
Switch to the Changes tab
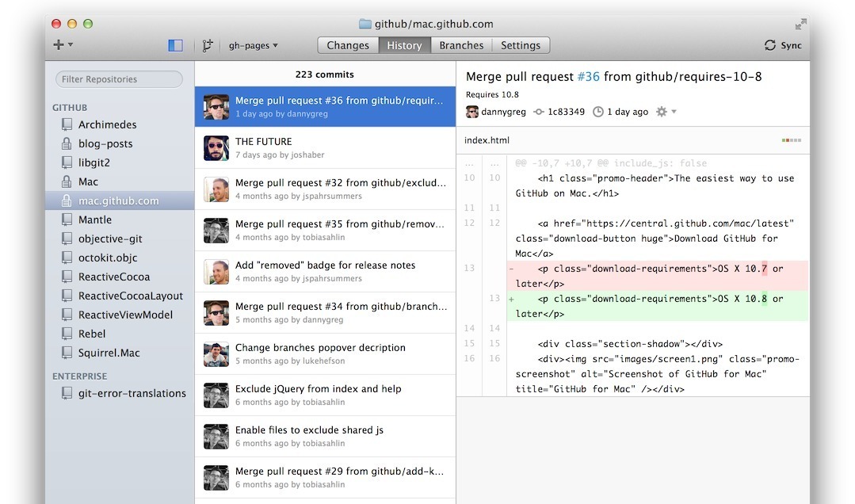tap(348, 45)
